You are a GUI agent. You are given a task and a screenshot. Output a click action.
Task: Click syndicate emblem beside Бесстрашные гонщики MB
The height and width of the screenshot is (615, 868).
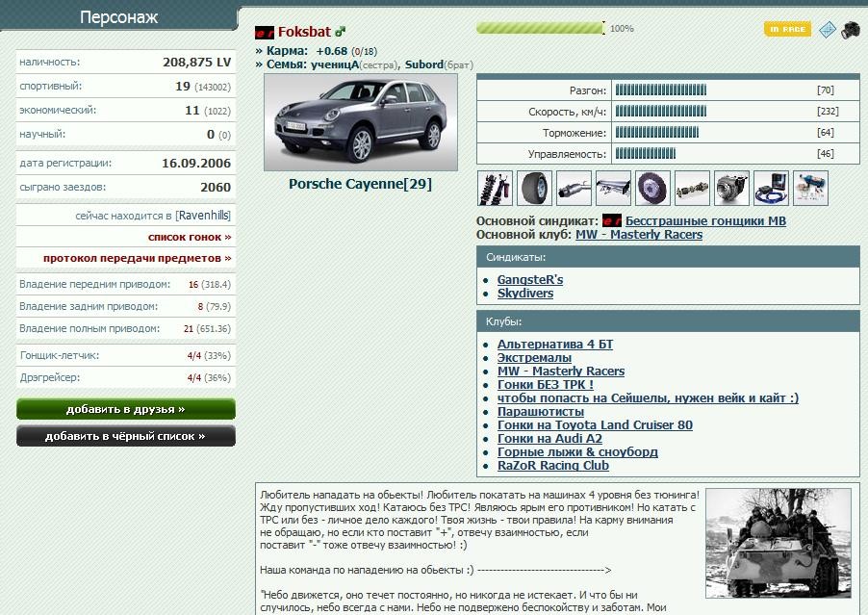(x=612, y=220)
